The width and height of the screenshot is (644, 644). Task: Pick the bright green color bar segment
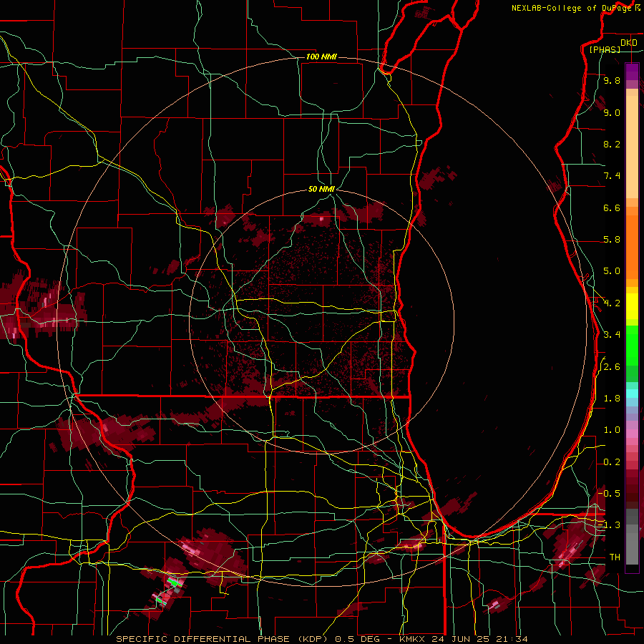click(x=632, y=346)
